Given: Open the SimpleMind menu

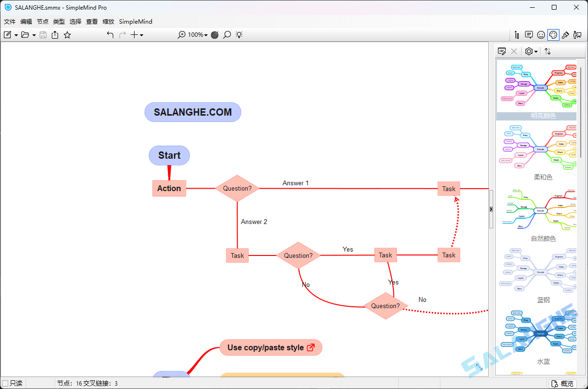Looking at the screenshot, I should (136, 21).
